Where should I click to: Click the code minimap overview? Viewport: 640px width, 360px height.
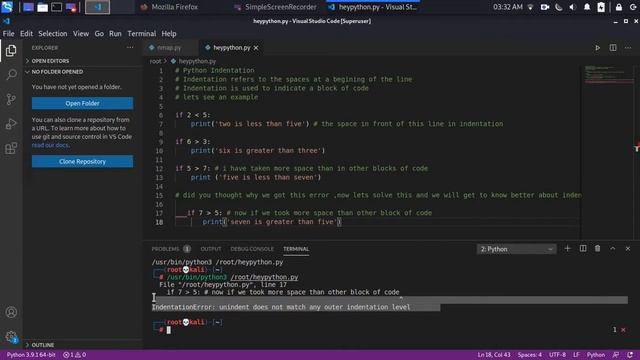coord(607,75)
